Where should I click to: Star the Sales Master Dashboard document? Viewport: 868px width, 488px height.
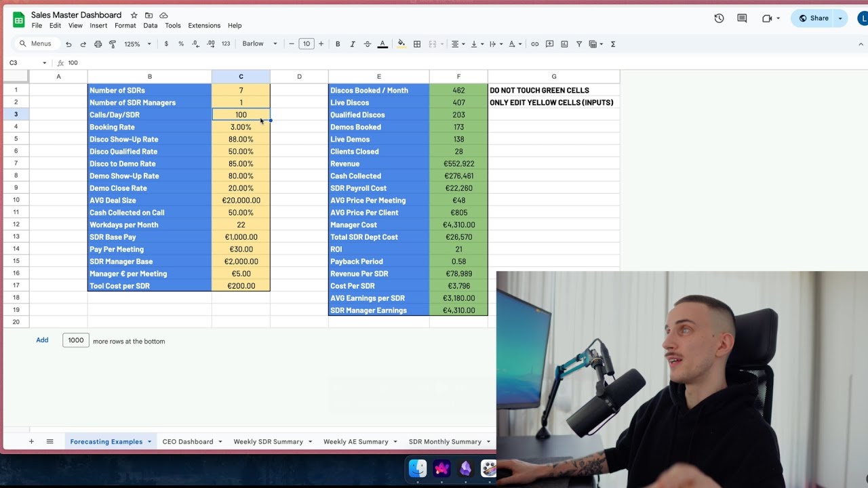click(134, 15)
